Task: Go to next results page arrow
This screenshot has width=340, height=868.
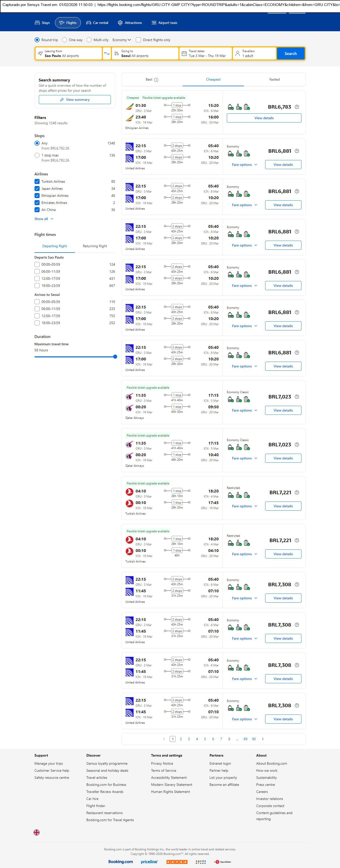Action: (263, 739)
